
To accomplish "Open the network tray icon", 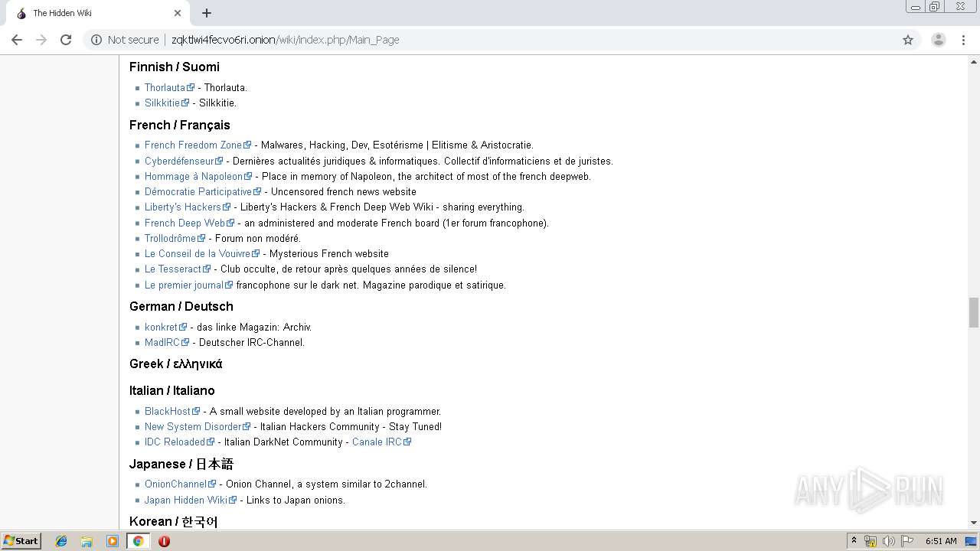I will [x=871, y=541].
